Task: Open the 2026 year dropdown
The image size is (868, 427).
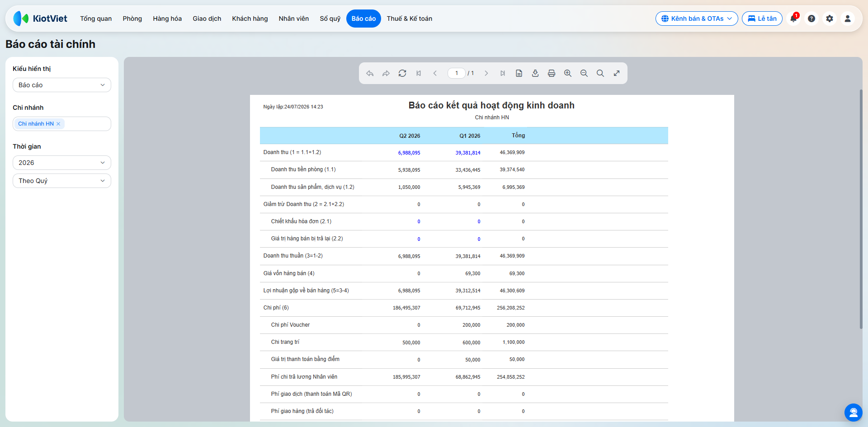Action: click(62, 163)
